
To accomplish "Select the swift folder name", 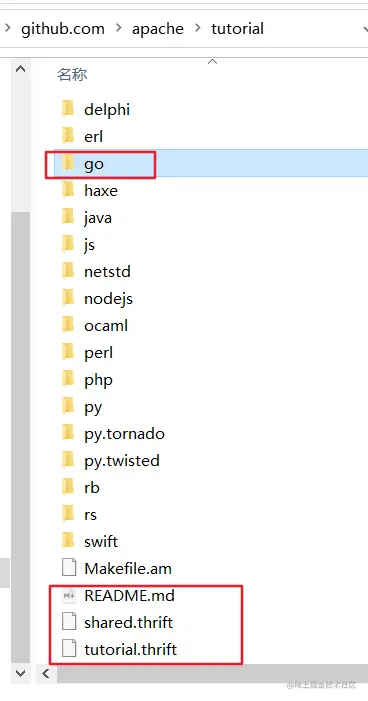I will (101, 541).
